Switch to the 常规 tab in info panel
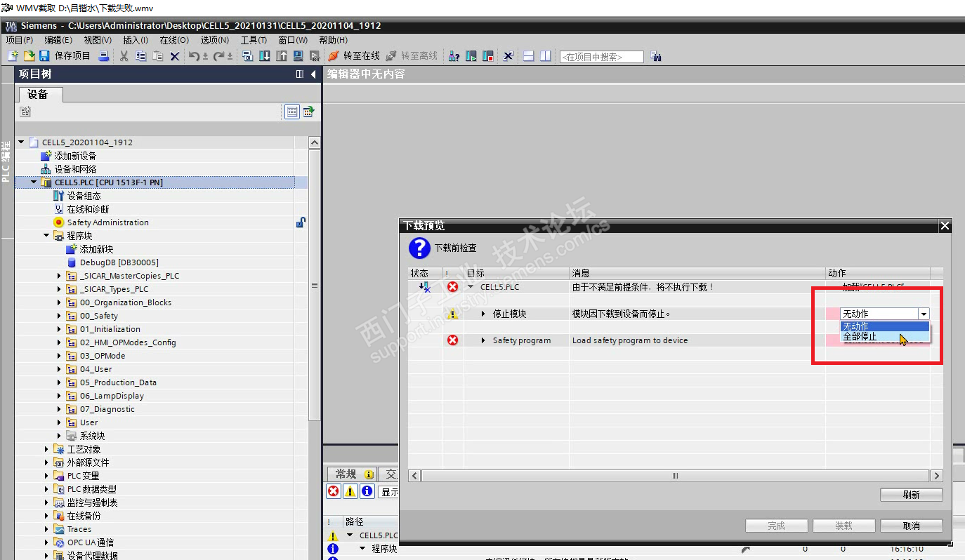This screenshot has height=560, width=965. tap(353, 474)
